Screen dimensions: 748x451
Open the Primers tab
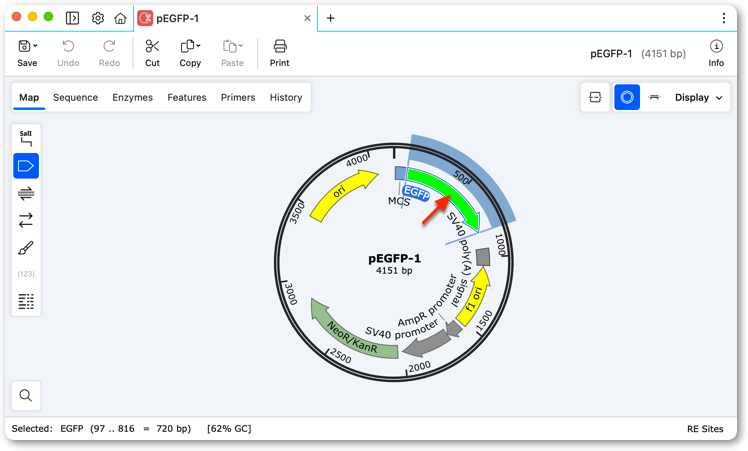click(238, 97)
